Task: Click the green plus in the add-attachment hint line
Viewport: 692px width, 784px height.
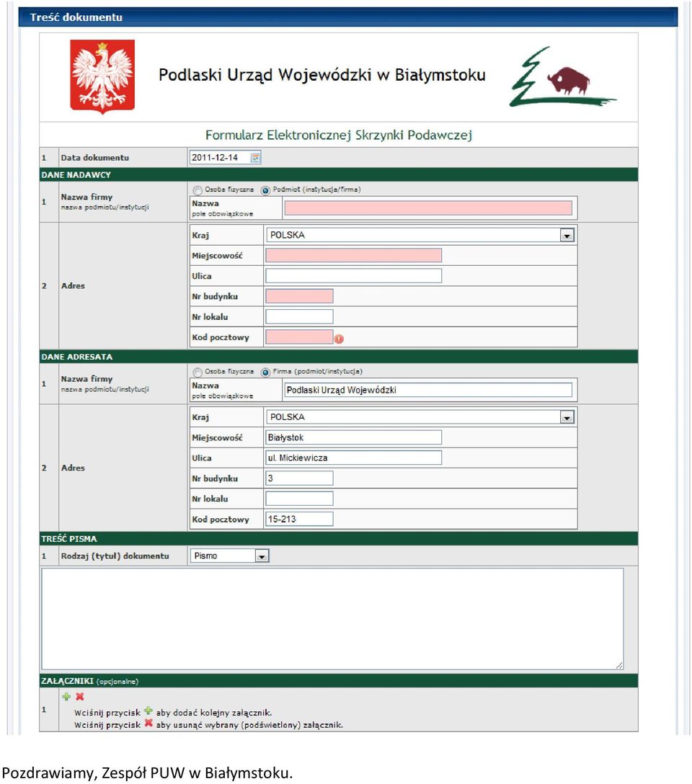Action: point(148,710)
